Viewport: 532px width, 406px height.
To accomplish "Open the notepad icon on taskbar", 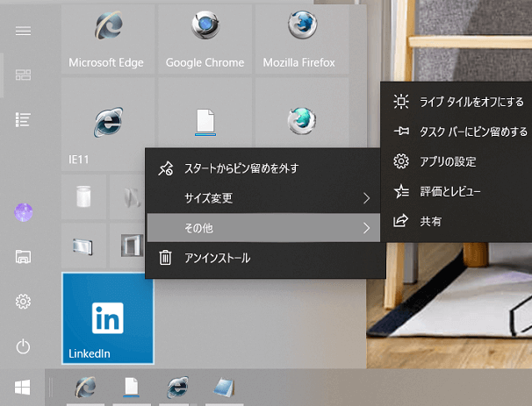I will click(x=224, y=387).
